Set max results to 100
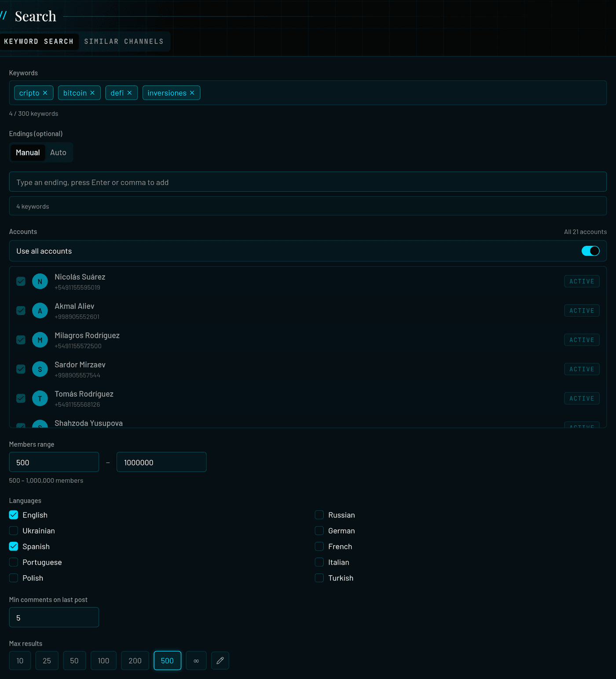Image resolution: width=616 pixels, height=679 pixels. pyautogui.click(x=103, y=661)
